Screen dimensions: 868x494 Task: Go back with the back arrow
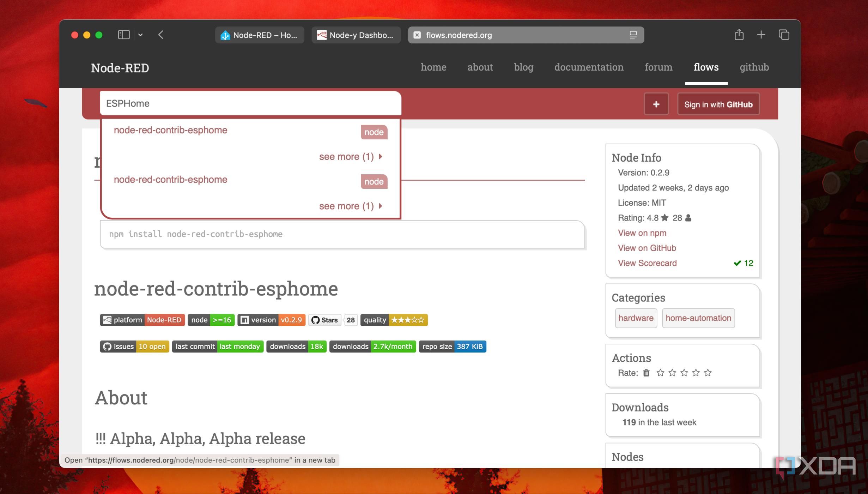(x=161, y=35)
